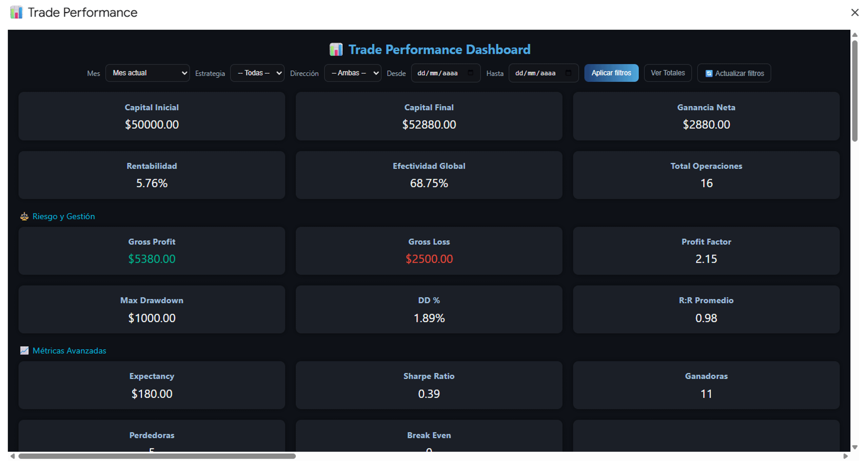
Task: Click the scroll right arrow
Action: tap(845, 456)
